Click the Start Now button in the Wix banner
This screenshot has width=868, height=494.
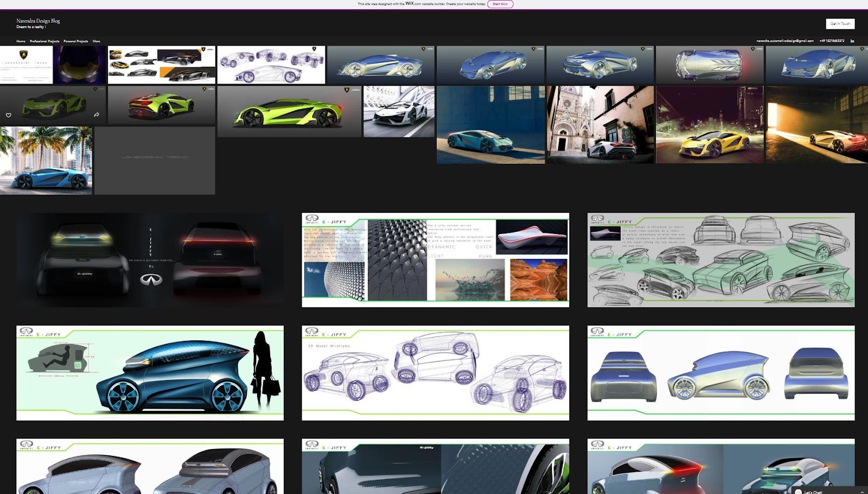(500, 4)
